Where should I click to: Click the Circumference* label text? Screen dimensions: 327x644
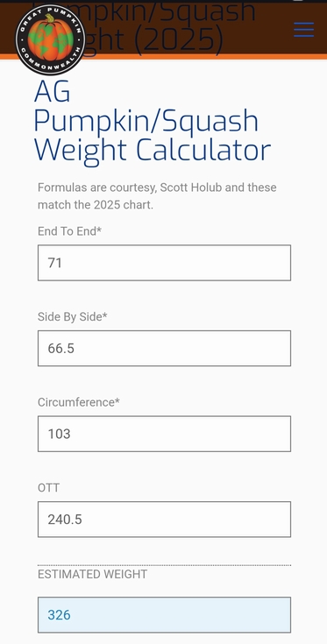(x=79, y=402)
